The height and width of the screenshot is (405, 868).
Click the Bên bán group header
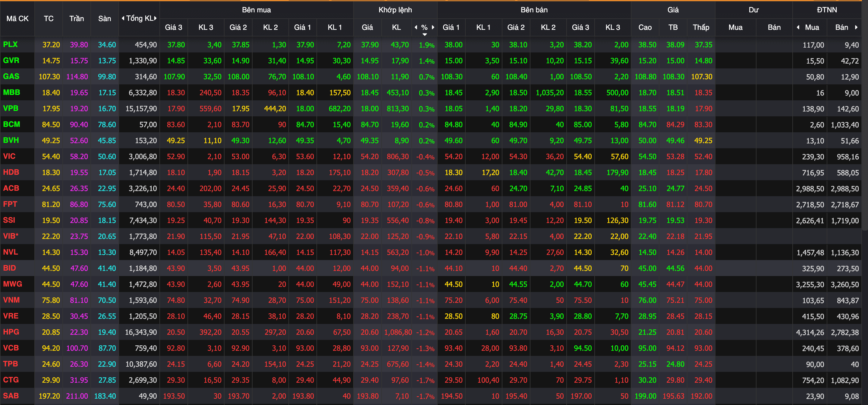click(x=534, y=10)
